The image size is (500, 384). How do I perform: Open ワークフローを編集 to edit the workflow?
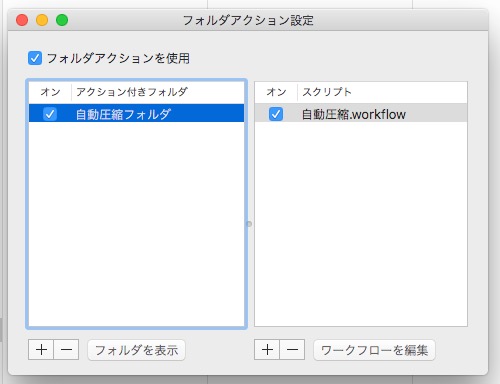(374, 350)
